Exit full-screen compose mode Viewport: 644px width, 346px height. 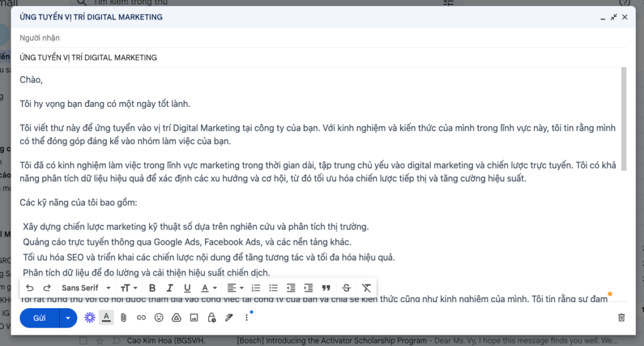614,17
